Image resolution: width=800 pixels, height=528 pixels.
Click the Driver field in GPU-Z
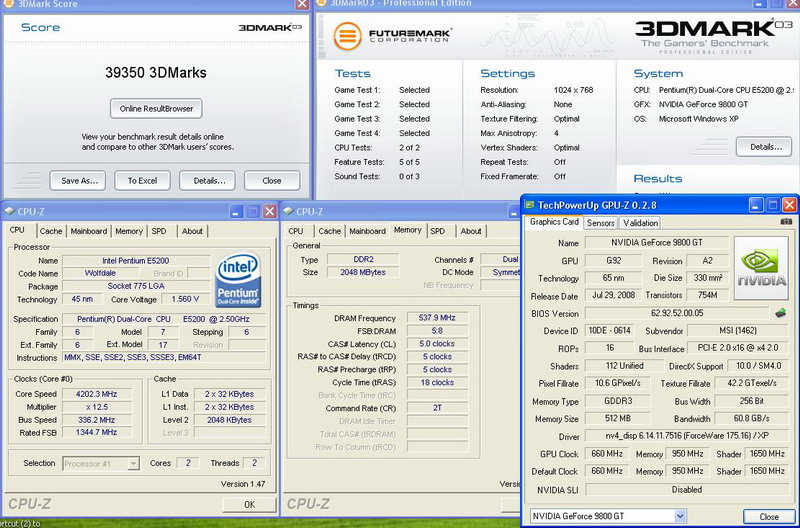[x=687, y=436]
